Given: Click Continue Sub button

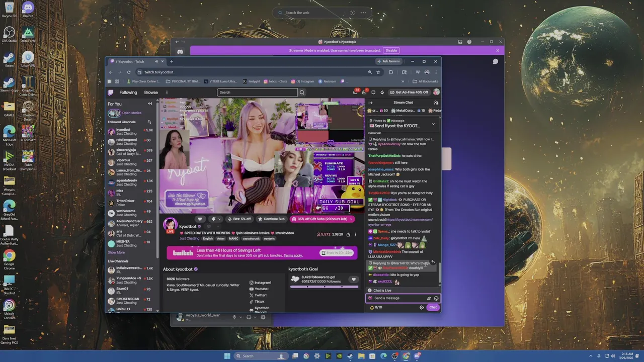Looking at the screenshot, I should [271, 219].
